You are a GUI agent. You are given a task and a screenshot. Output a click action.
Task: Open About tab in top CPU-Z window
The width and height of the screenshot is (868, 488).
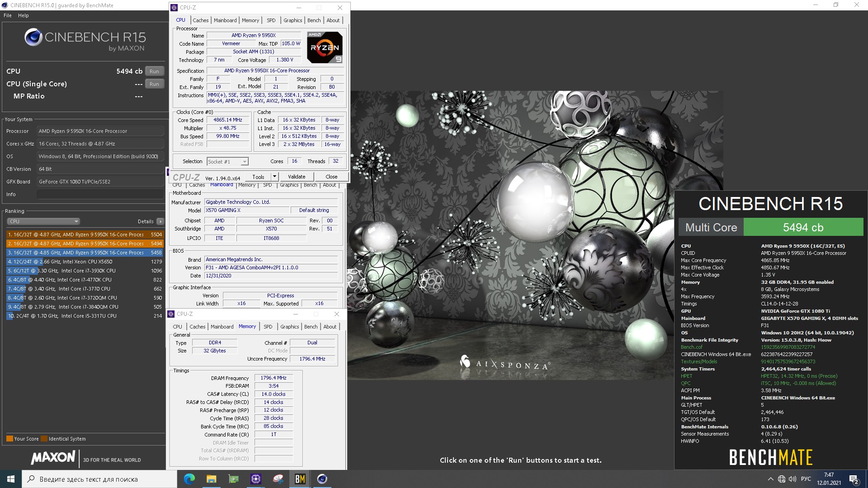click(333, 20)
